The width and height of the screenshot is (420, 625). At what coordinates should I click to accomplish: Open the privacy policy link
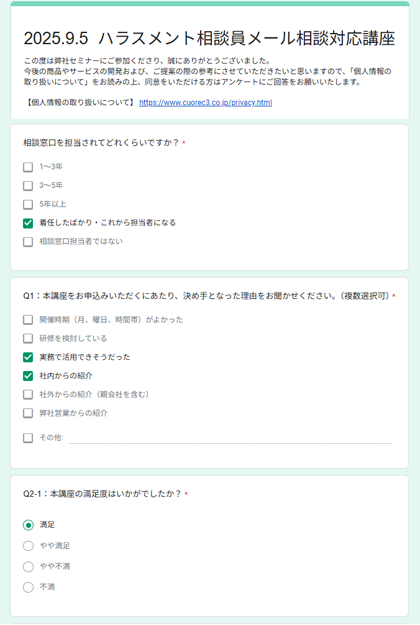coord(206,103)
